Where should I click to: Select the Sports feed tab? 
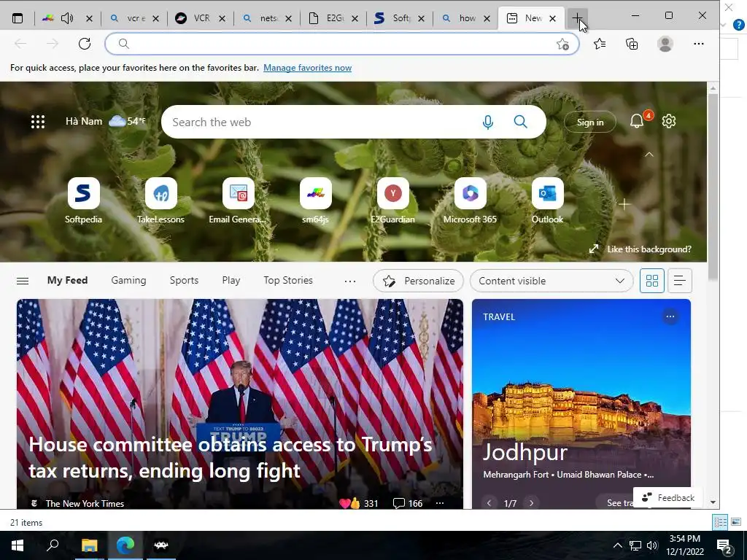tap(184, 281)
